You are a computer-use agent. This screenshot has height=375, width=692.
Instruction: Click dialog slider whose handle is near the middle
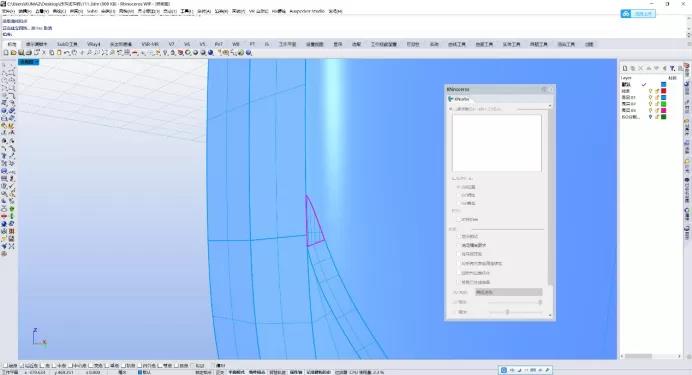pyautogui.click(x=515, y=312)
